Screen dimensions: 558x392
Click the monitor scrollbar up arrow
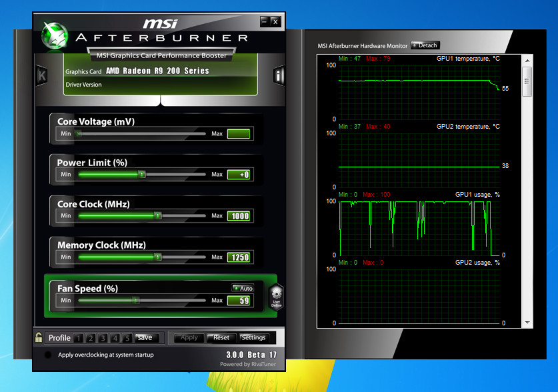tap(527, 61)
